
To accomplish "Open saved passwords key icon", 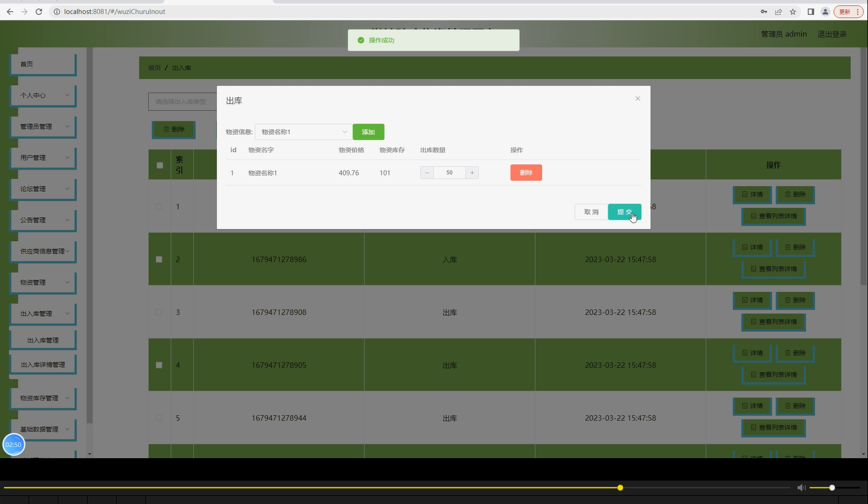I will point(764,11).
